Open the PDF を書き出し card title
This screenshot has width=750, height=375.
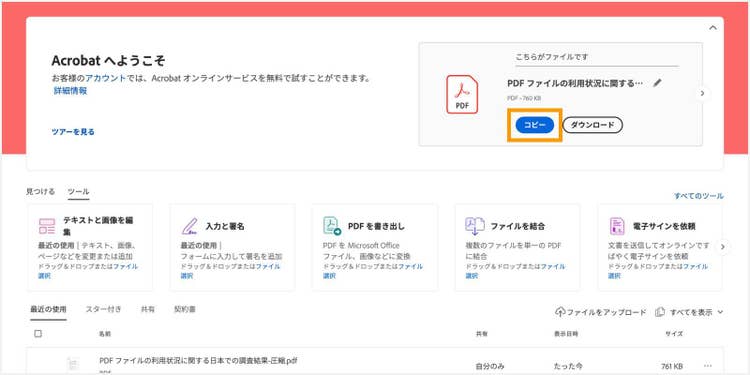click(x=376, y=226)
